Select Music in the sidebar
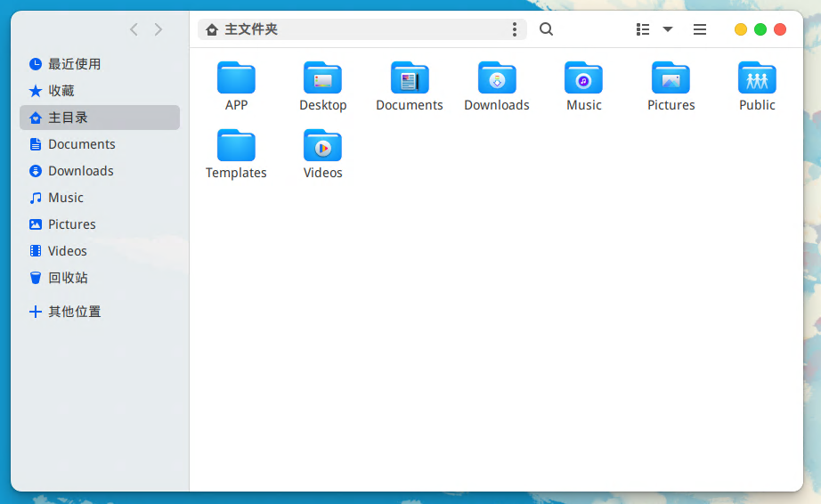 (100, 198)
